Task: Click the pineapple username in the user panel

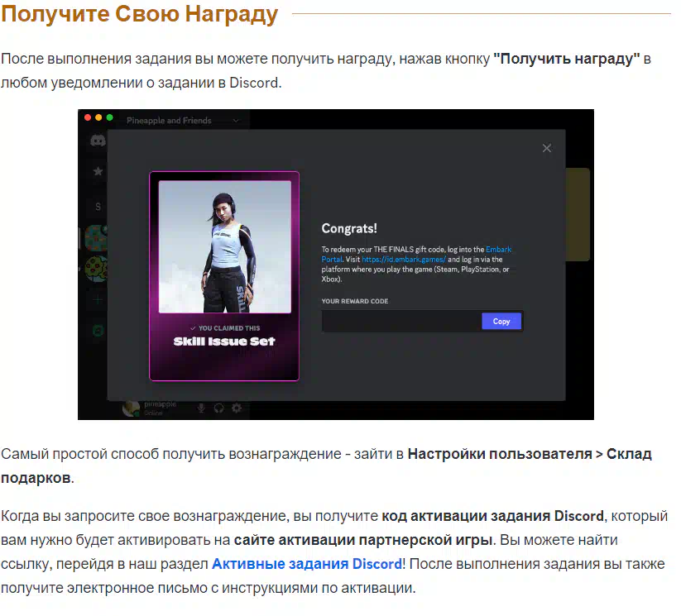Action: (x=161, y=404)
